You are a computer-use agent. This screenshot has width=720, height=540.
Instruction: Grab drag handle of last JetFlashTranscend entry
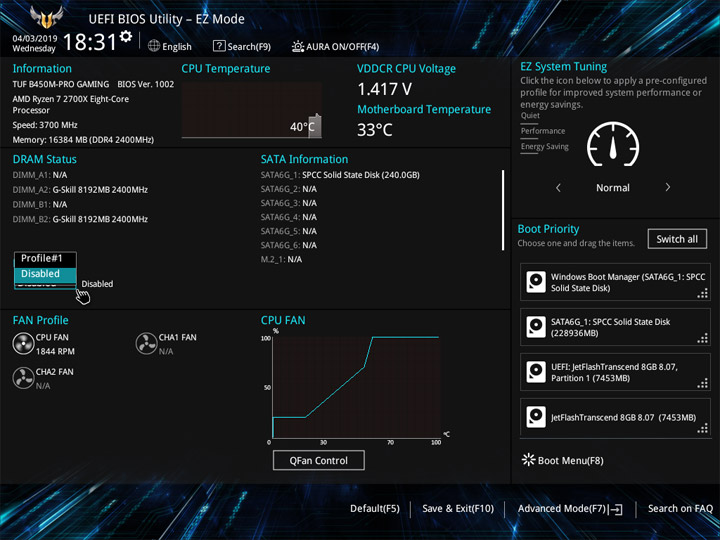(x=703, y=428)
